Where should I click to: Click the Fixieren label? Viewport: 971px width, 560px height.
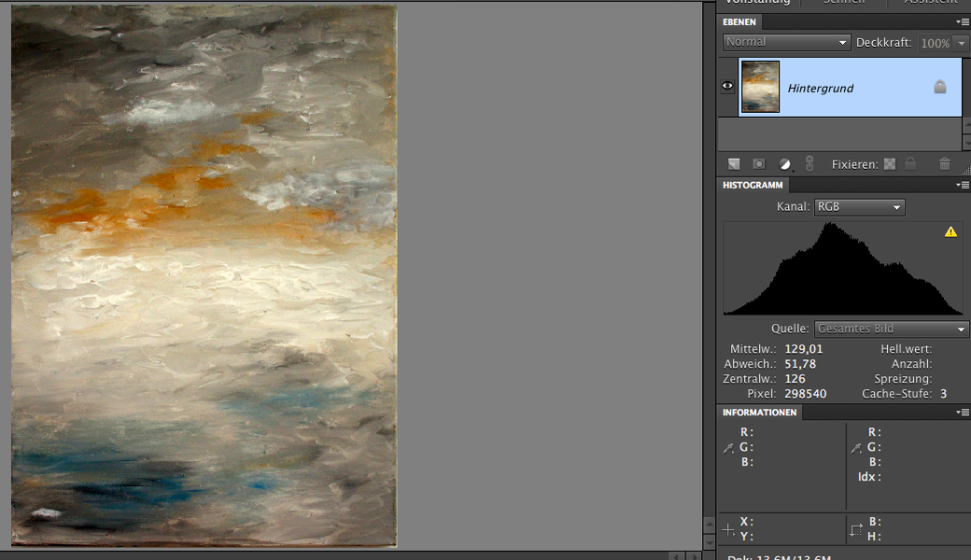click(x=854, y=164)
